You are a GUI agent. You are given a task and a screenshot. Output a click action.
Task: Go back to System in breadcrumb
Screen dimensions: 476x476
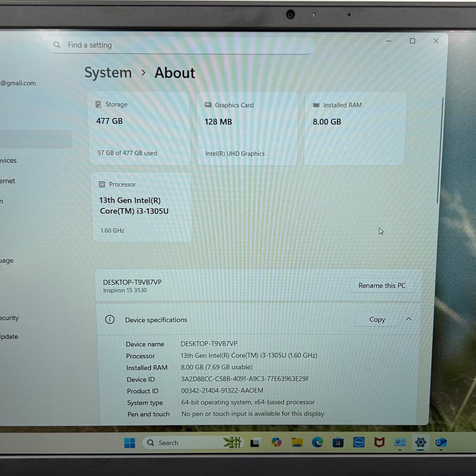108,72
